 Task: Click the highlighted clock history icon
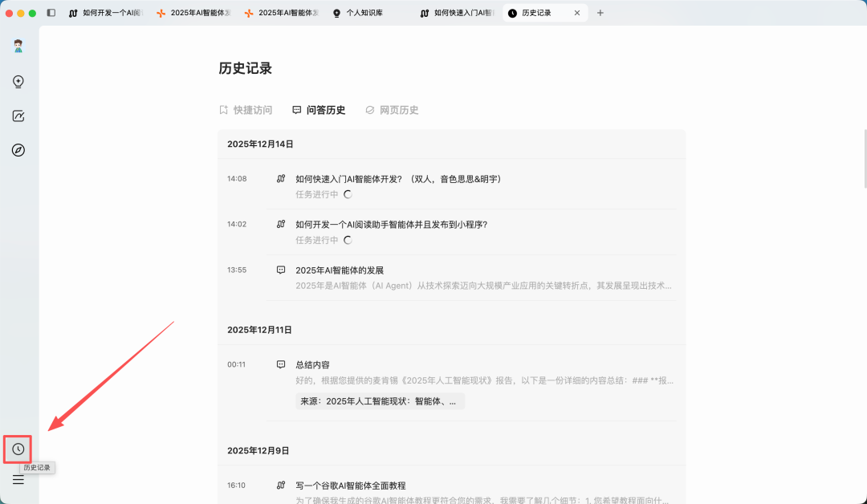click(17, 449)
